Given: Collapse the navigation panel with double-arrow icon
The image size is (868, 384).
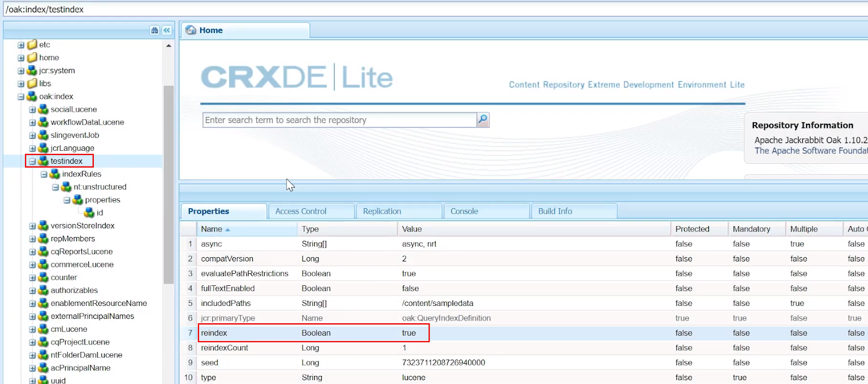Looking at the screenshot, I should (167, 30).
